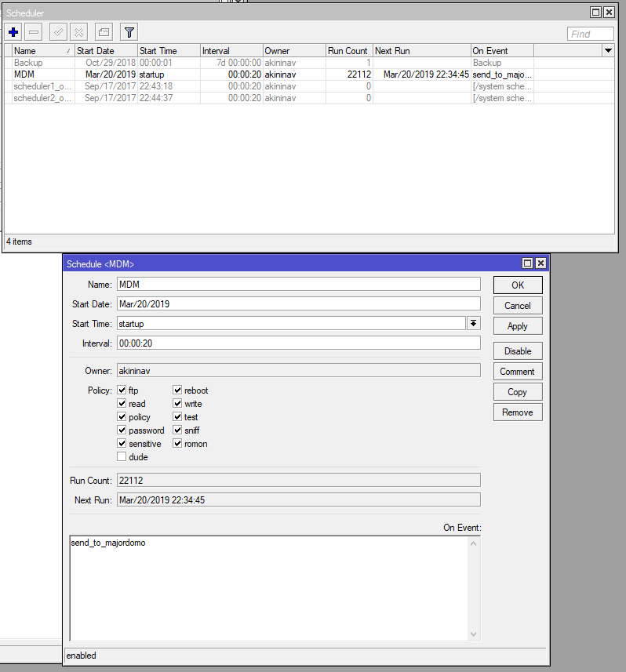
Task: Open the Start Time dropdown arrow
Action: point(473,323)
